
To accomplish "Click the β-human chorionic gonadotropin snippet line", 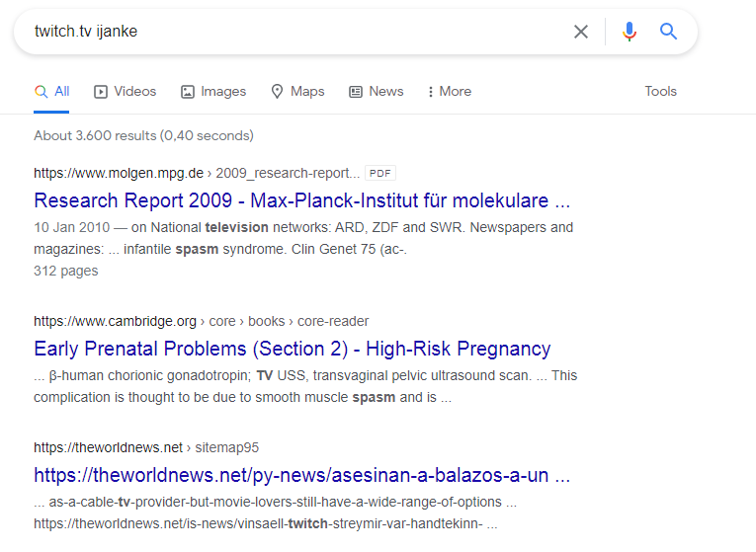I will coord(305,375).
